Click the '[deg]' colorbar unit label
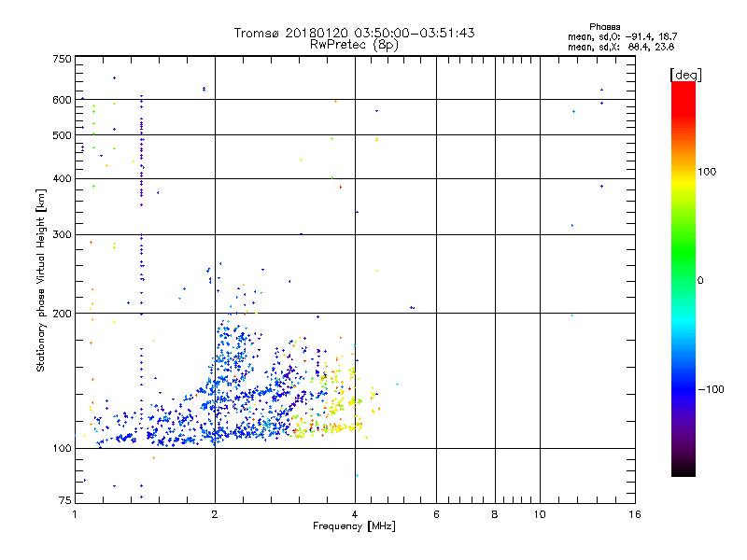 click(685, 76)
